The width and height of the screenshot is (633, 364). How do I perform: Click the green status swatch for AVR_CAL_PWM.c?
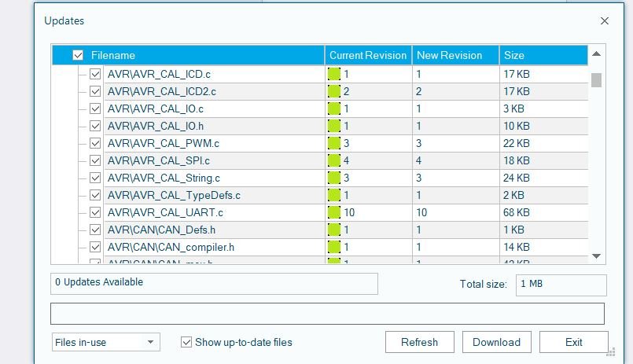(334, 143)
